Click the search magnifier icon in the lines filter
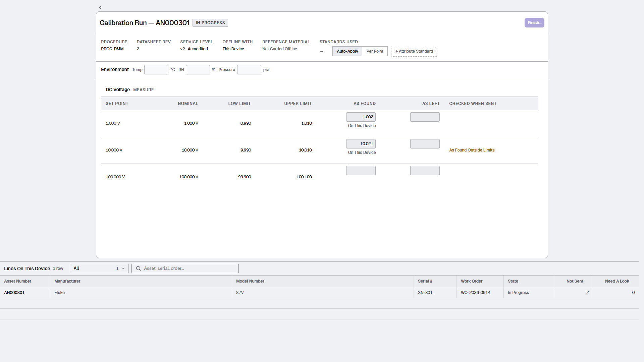 point(138,268)
